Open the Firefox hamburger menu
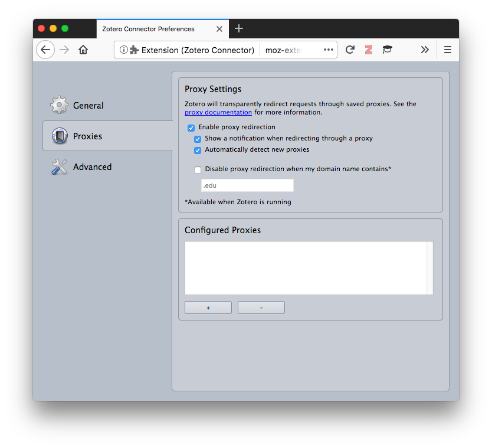492x448 pixels. (448, 50)
